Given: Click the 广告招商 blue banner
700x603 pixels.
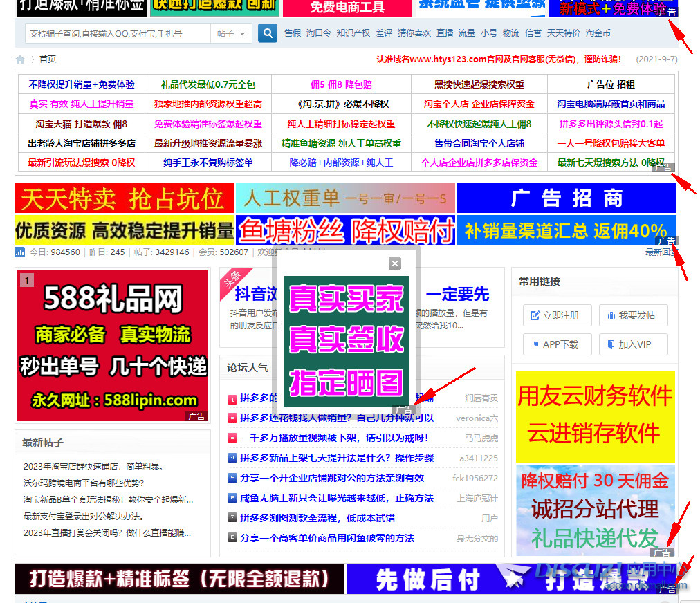Looking at the screenshot, I should (567, 198).
